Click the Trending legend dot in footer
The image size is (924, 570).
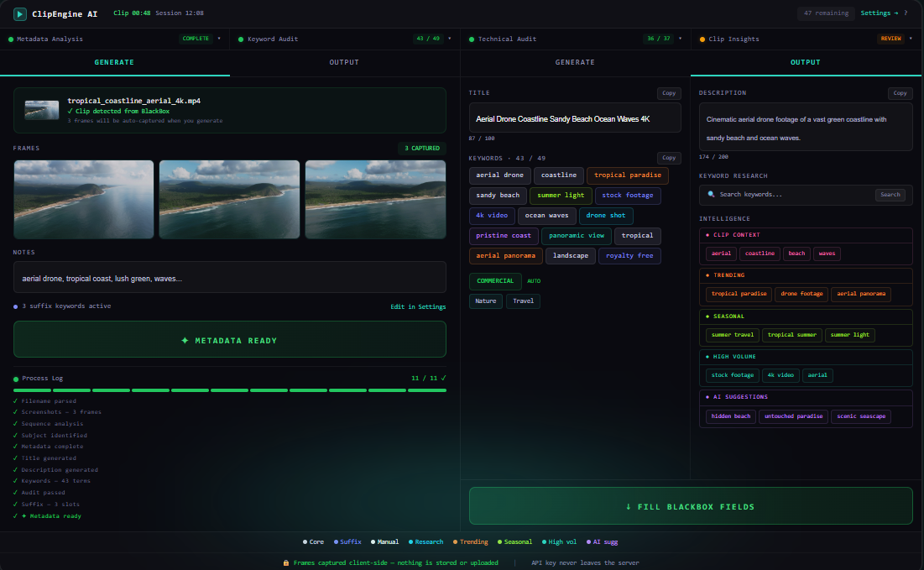(x=455, y=542)
